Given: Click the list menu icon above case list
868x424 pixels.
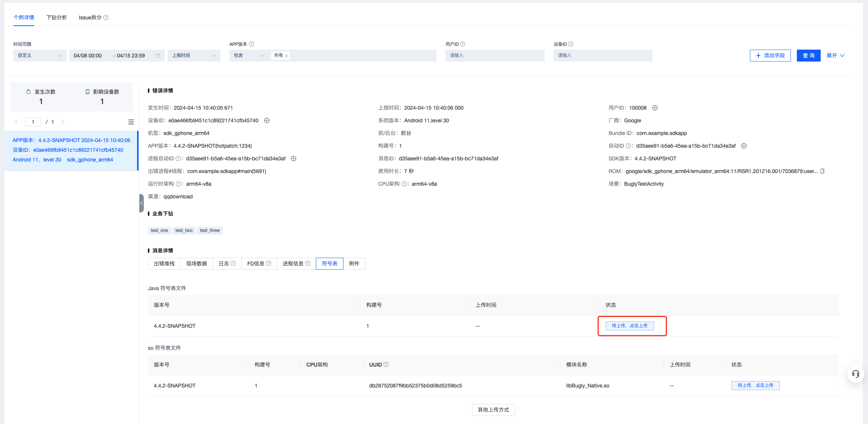Looking at the screenshot, I should pos(131,122).
